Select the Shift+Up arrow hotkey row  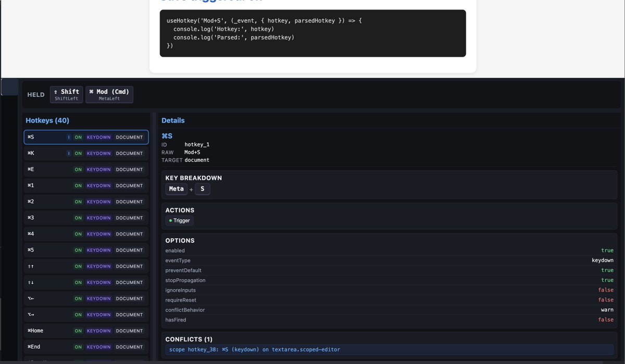pyautogui.click(x=86, y=266)
